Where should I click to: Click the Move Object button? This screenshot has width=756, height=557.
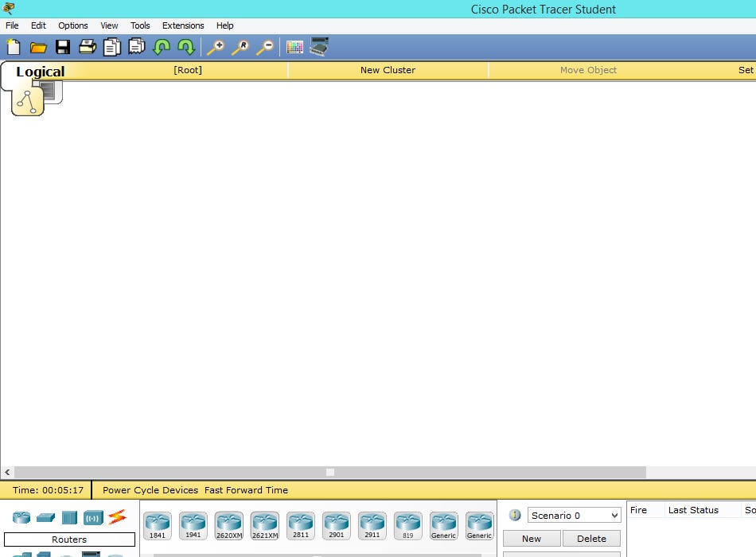(x=588, y=70)
